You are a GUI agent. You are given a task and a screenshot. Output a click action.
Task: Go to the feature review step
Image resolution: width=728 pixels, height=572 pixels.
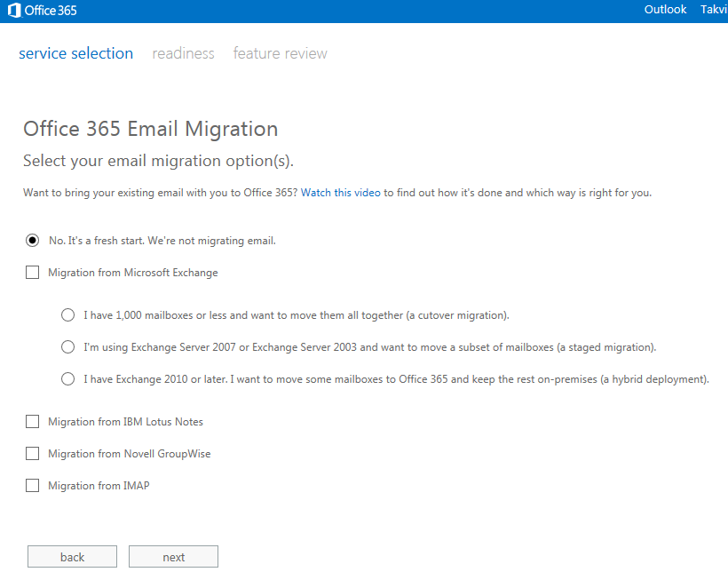(280, 53)
